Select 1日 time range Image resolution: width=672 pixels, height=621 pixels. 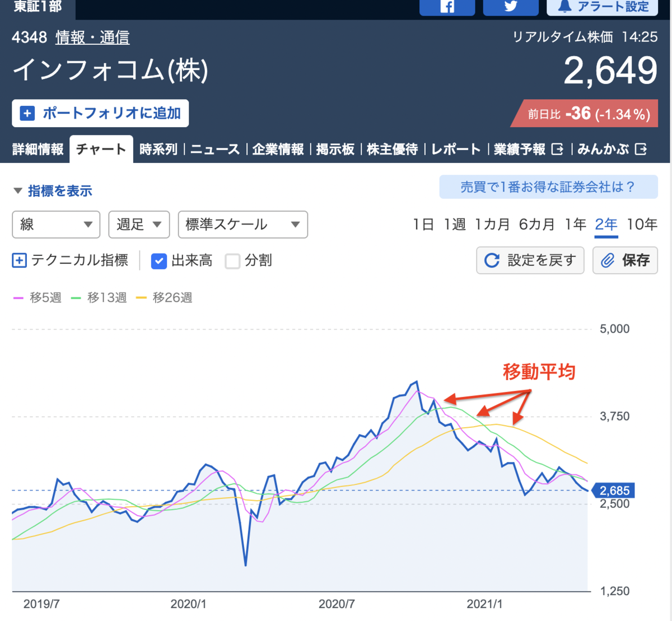tap(423, 225)
